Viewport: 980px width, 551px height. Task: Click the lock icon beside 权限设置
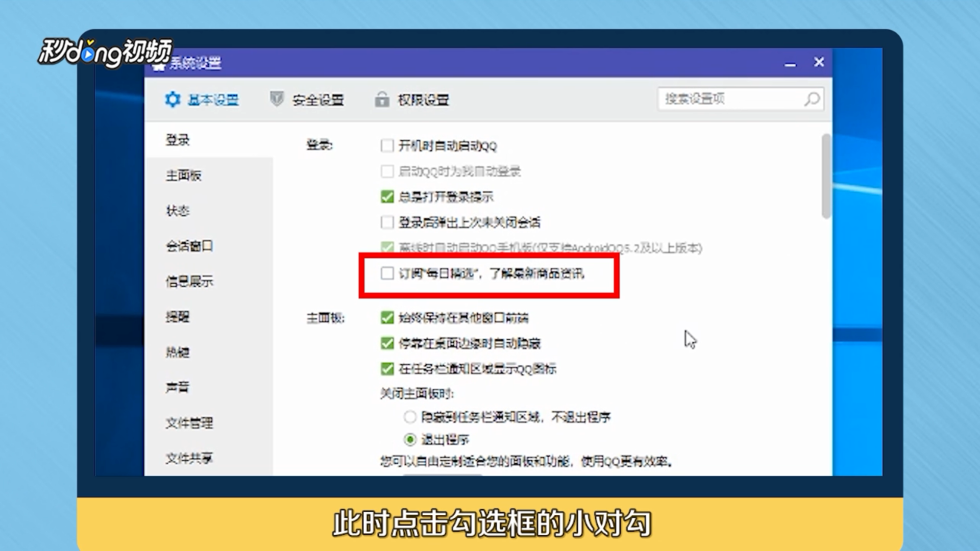click(382, 99)
